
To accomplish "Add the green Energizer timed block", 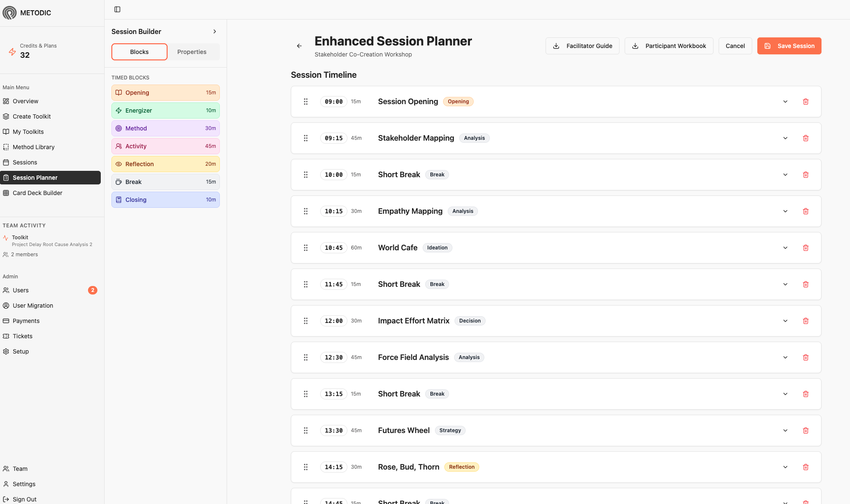I will pyautogui.click(x=165, y=110).
